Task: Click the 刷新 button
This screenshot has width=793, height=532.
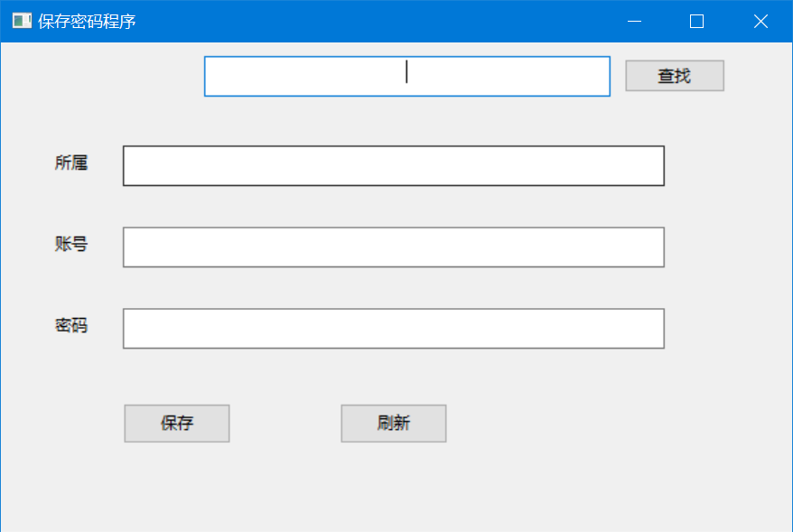Action: [394, 424]
